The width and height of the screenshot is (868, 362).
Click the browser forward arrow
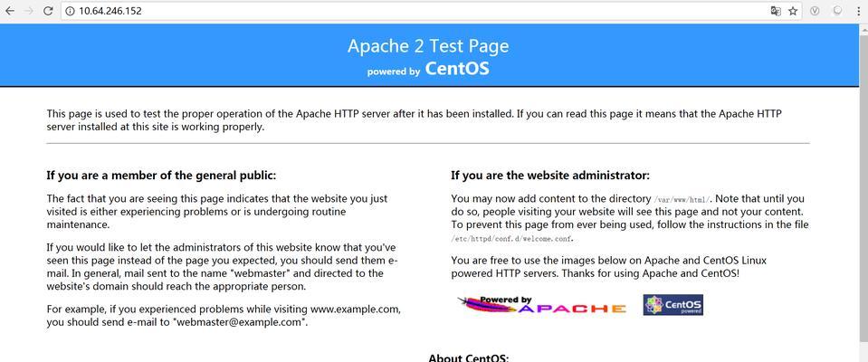click(x=29, y=11)
